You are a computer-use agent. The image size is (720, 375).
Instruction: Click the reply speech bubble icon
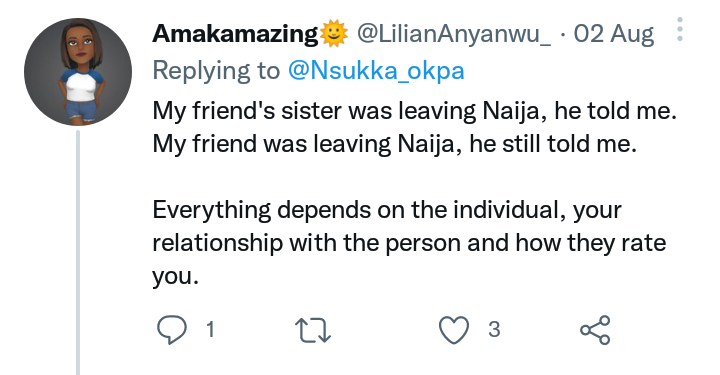pyautogui.click(x=172, y=330)
